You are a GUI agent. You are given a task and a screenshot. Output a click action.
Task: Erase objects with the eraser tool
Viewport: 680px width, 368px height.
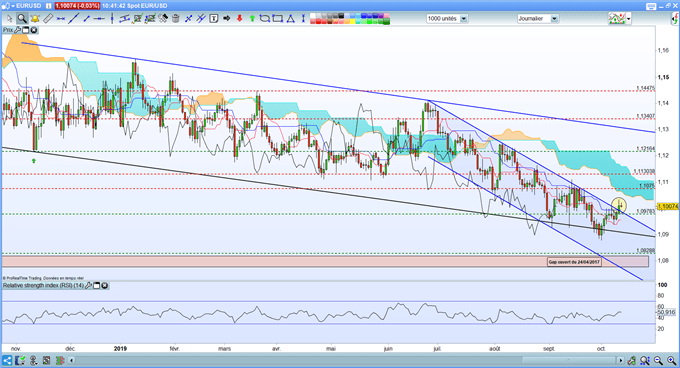click(x=163, y=19)
